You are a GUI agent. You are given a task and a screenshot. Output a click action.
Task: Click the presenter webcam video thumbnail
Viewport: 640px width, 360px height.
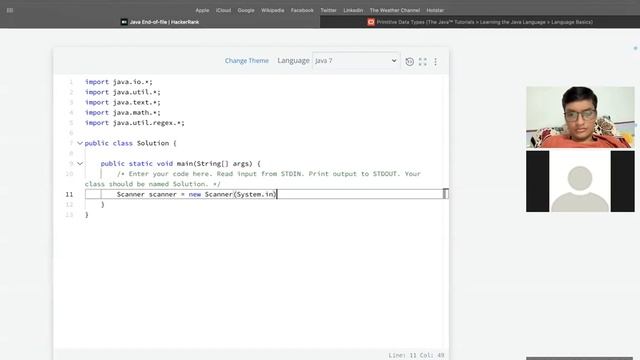(580, 117)
